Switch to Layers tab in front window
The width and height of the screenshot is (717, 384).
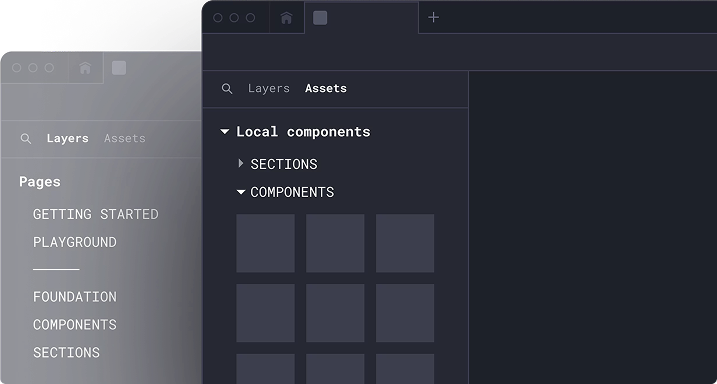pyautogui.click(x=269, y=88)
